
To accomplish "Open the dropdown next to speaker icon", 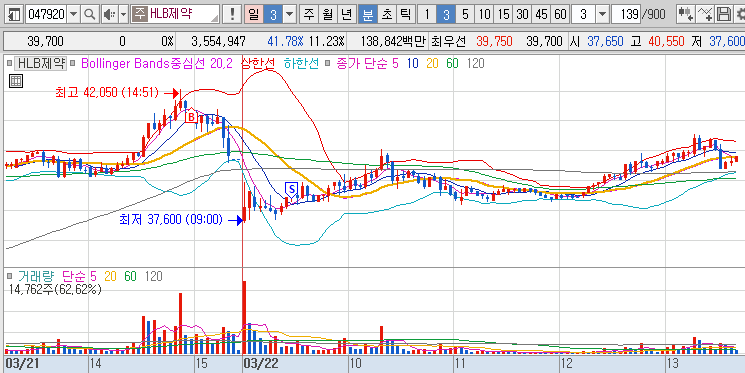I will point(124,14).
